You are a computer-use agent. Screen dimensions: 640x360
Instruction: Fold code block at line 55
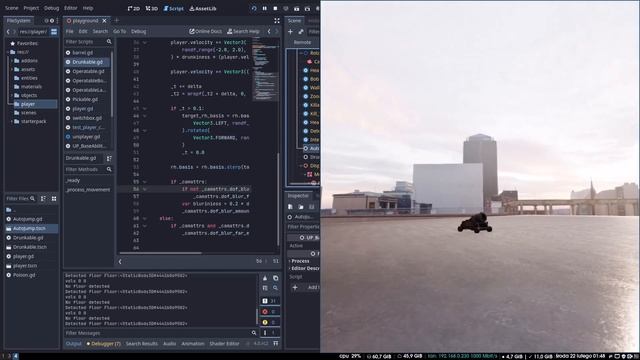pos(144,182)
